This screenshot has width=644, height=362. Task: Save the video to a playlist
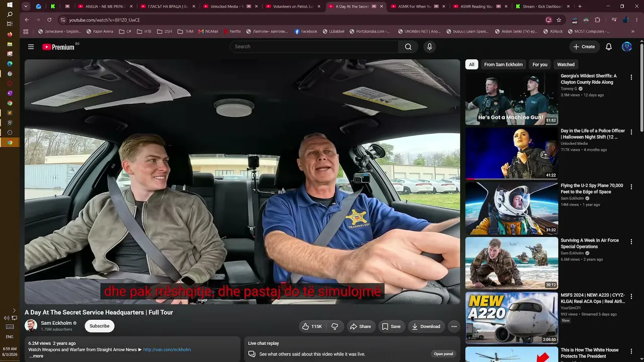391,326
